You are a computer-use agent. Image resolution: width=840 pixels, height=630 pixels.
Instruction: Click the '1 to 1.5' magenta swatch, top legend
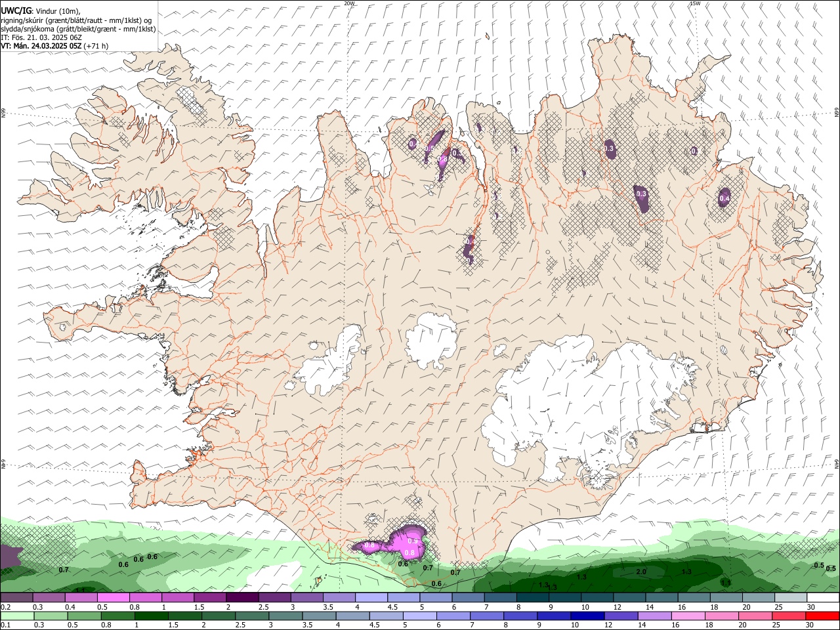coord(178,598)
